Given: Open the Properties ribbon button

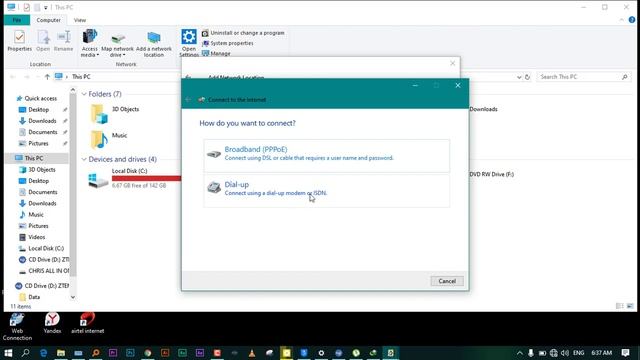Looking at the screenshot, I should [19, 41].
